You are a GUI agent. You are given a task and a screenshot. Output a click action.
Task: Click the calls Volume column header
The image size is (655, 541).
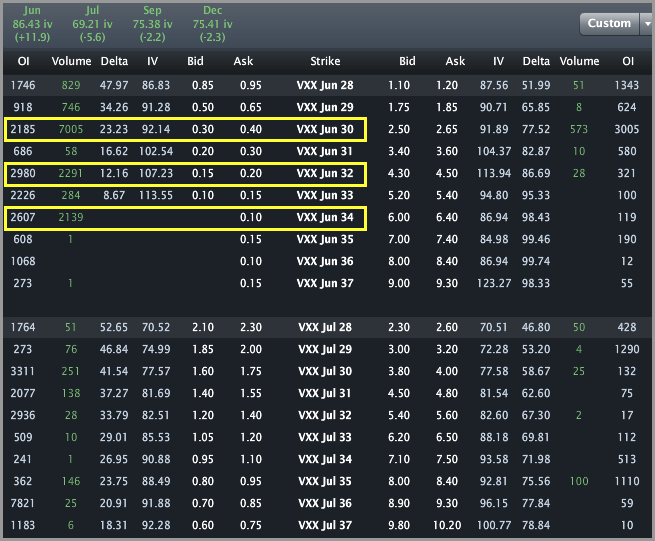tap(71, 61)
